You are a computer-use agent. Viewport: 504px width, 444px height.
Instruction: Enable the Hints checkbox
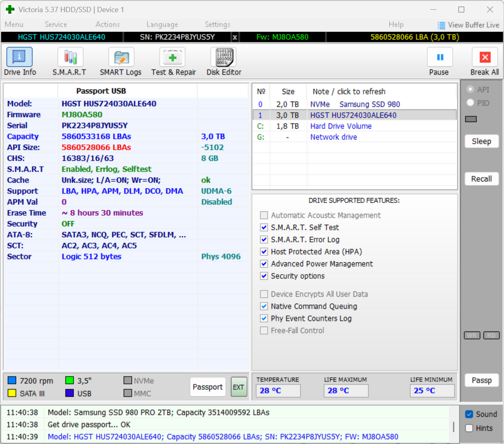tap(469, 428)
